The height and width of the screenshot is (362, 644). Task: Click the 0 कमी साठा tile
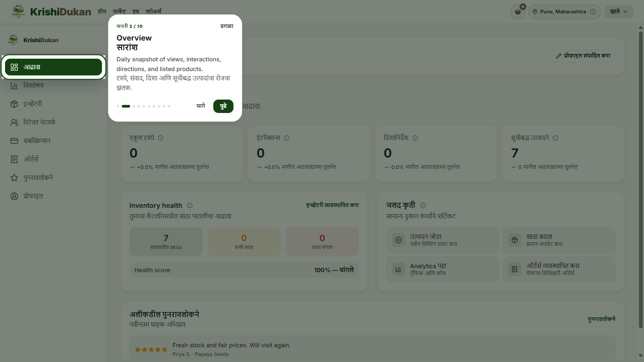pyautogui.click(x=244, y=242)
